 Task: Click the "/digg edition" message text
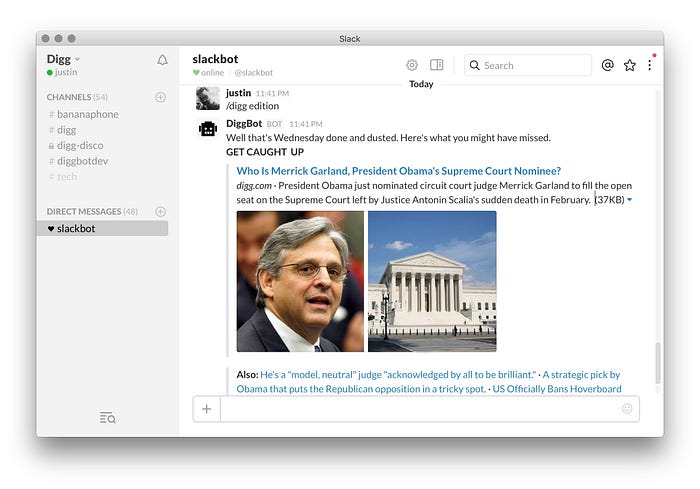[252, 106]
